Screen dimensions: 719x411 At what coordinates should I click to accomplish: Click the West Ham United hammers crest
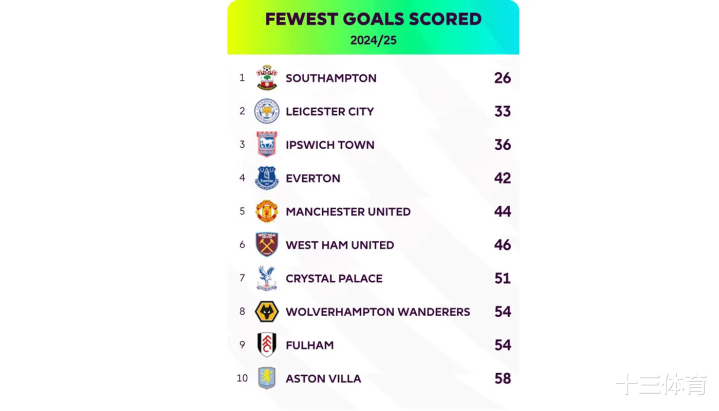(x=266, y=244)
